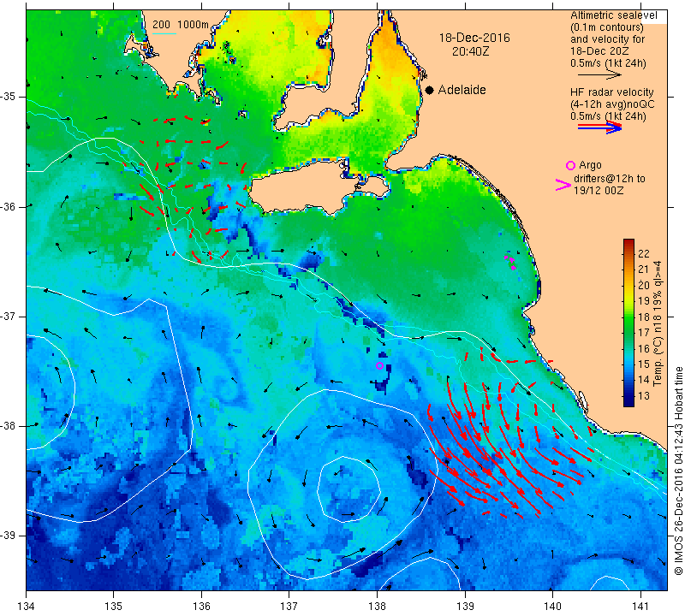This screenshot has width=685, height=616.
Task: Click the 'Altimetric sealevel' legend heading
Action: tap(613, 15)
